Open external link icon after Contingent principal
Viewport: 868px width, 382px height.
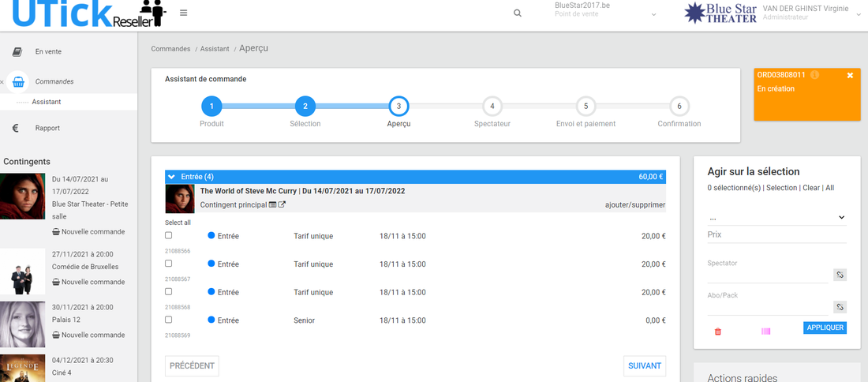click(282, 205)
